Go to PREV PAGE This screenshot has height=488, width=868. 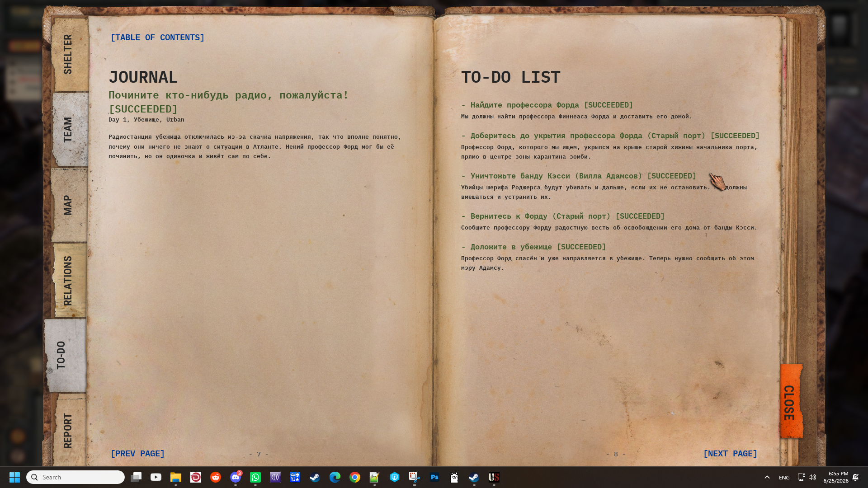click(x=137, y=454)
